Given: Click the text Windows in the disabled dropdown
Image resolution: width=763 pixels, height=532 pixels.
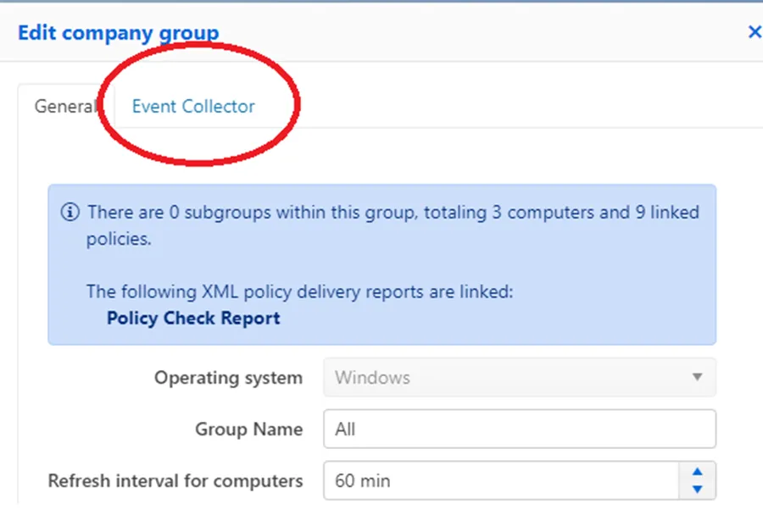Looking at the screenshot, I should [x=372, y=377].
